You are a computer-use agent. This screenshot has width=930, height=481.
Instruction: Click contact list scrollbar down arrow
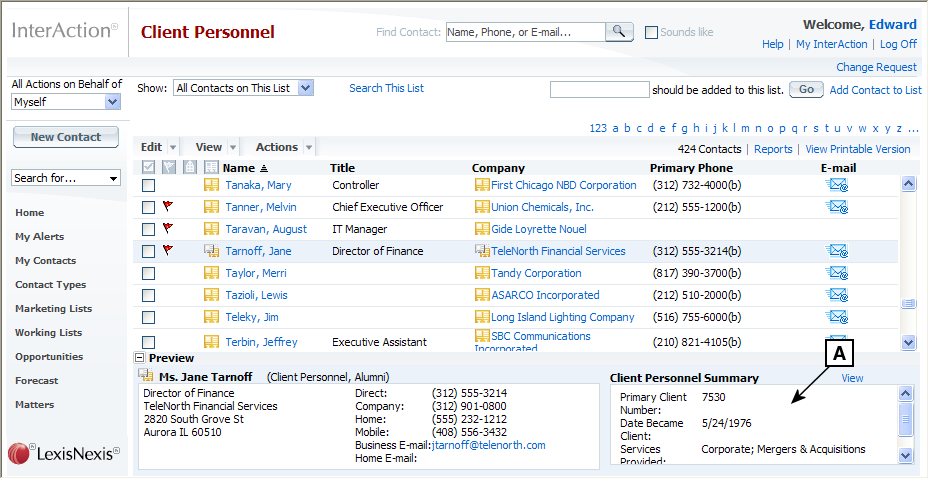click(x=908, y=342)
